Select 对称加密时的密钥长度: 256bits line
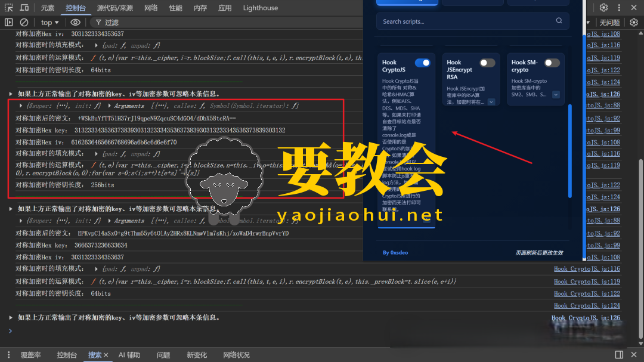This screenshot has height=362, width=644. (x=65, y=185)
